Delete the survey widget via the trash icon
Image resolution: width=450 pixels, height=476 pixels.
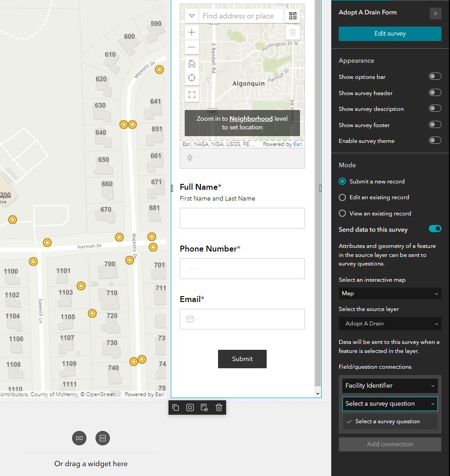point(218,407)
